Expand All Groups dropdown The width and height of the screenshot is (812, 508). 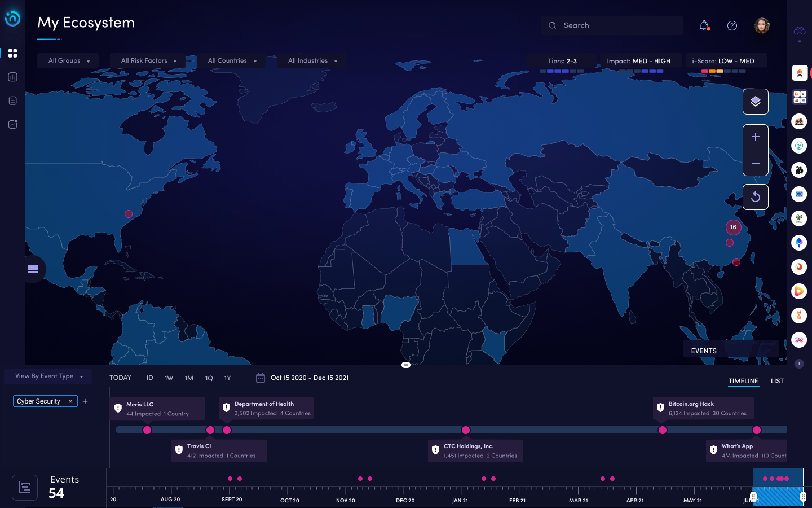68,61
